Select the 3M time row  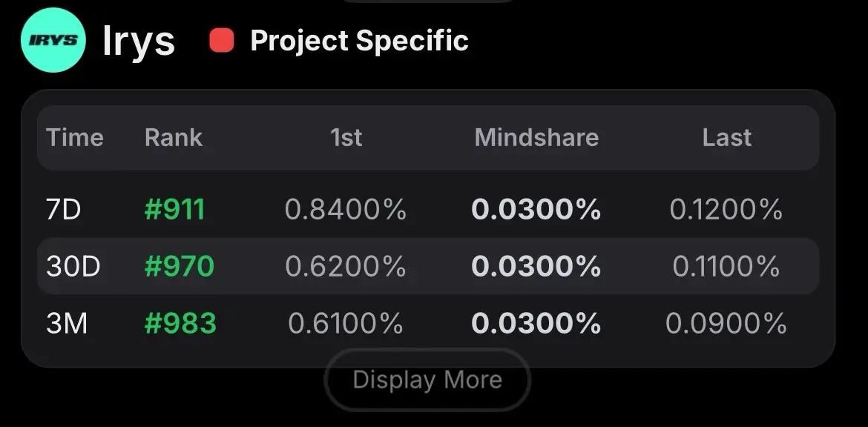point(428,323)
